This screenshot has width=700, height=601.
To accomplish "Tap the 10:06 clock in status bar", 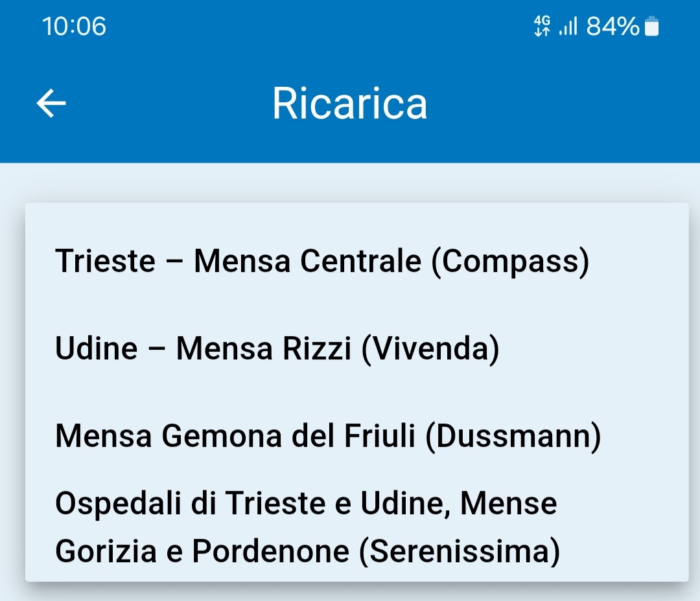I will pos(74,26).
